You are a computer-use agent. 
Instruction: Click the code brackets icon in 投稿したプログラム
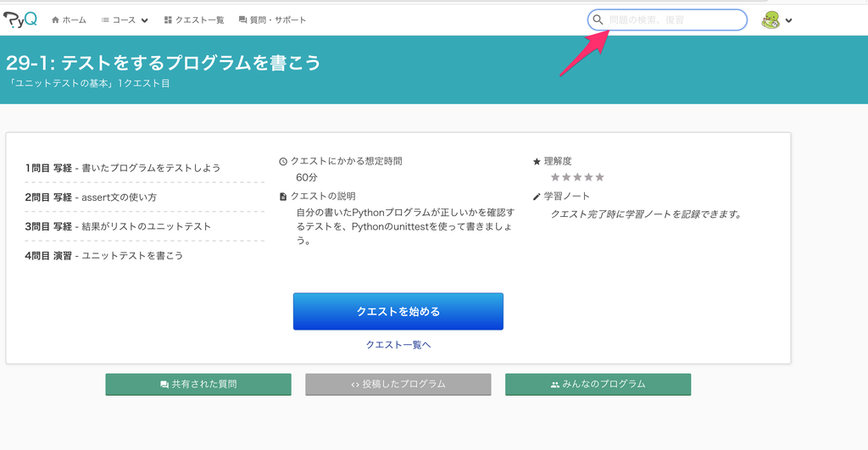tap(355, 385)
